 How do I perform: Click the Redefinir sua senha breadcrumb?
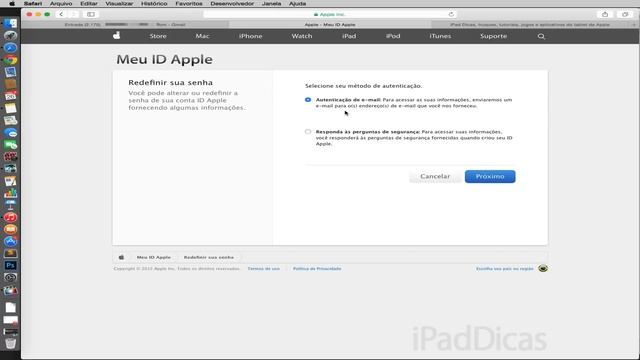tap(209, 257)
